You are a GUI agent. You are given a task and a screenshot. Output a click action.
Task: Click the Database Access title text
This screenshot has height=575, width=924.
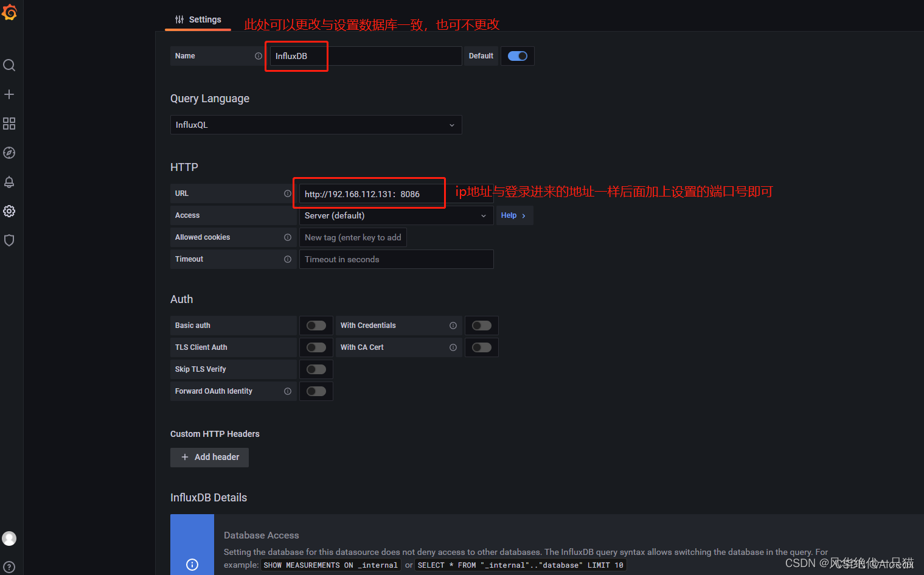click(262, 535)
